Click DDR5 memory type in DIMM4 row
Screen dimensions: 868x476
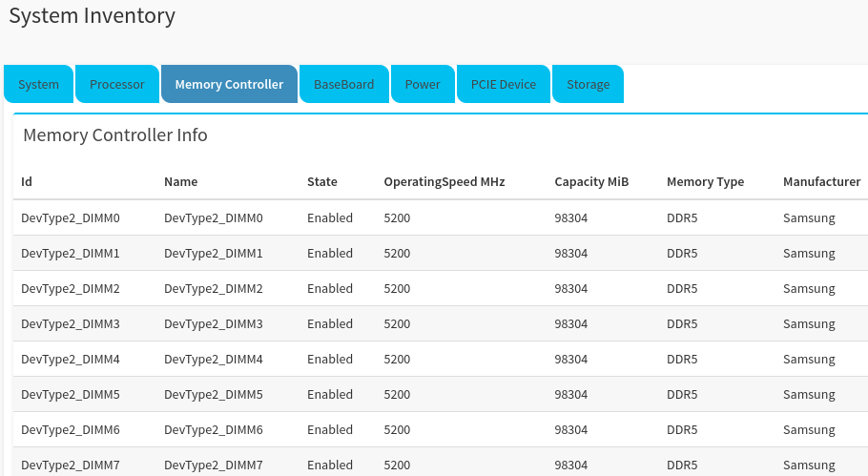point(682,360)
